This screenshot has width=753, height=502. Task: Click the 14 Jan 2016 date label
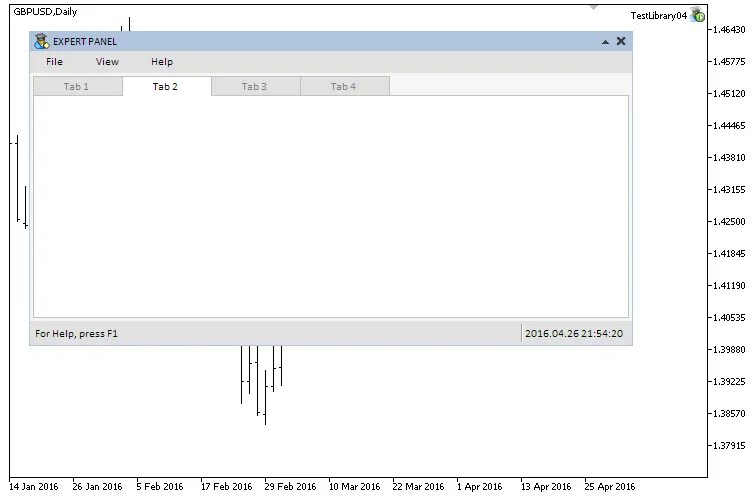point(34,487)
